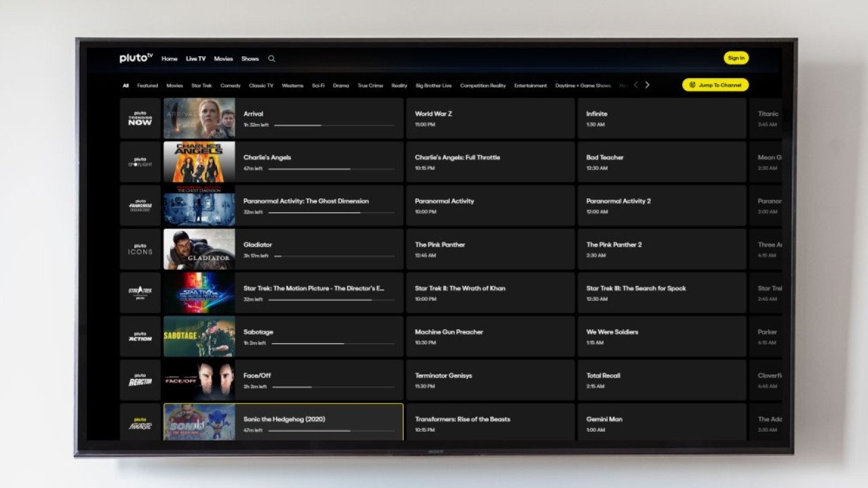Select Paranormal Activity 2 listing
Image resolution: width=868 pixels, height=488 pixels.
[662, 205]
